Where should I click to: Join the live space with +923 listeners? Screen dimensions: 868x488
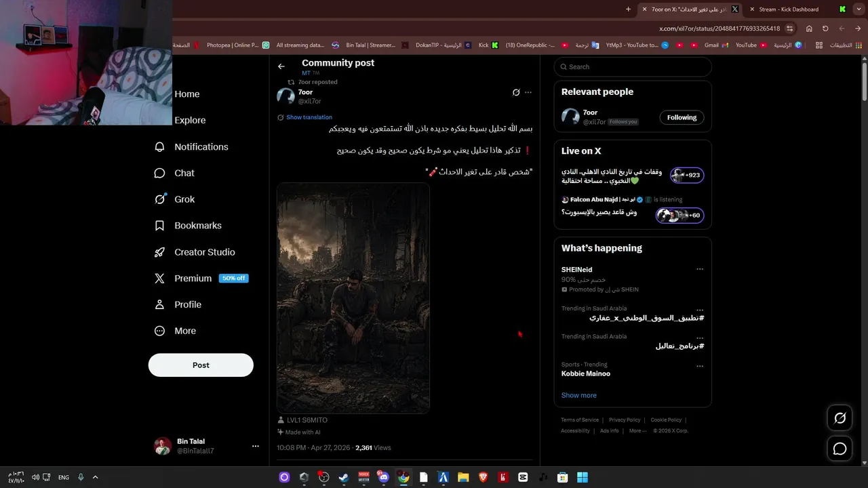686,176
